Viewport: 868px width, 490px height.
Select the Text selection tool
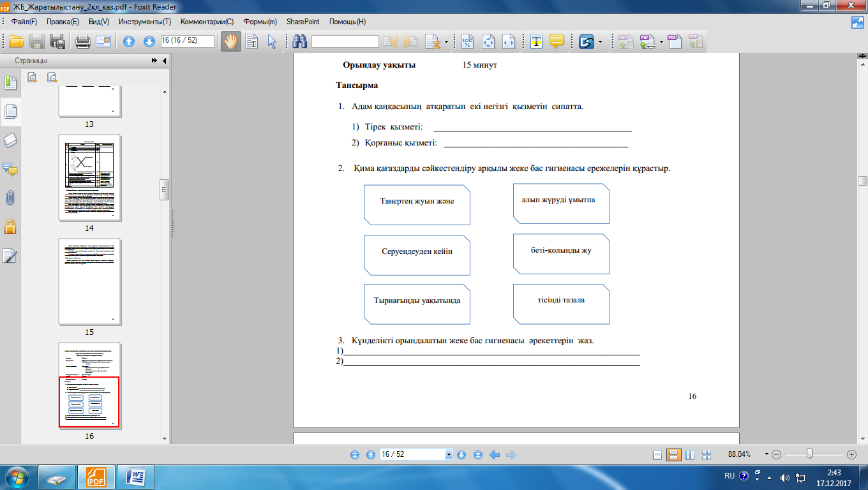pos(251,42)
